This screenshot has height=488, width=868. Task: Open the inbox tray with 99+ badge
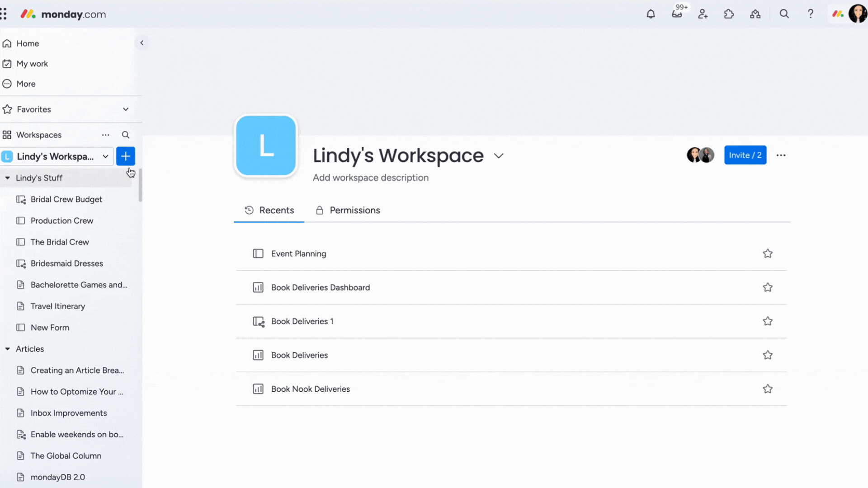[x=677, y=14]
